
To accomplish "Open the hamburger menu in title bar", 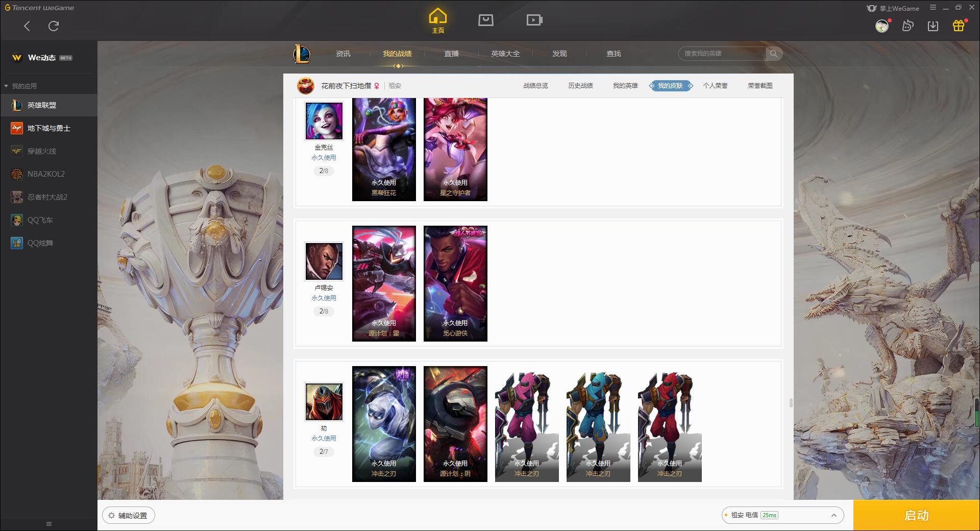I will coord(933,8).
